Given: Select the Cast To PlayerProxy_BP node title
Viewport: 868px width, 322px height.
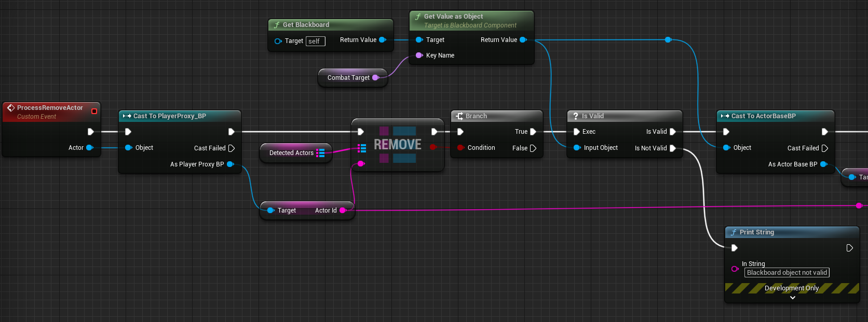Looking at the screenshot, I should pos(170,116).
